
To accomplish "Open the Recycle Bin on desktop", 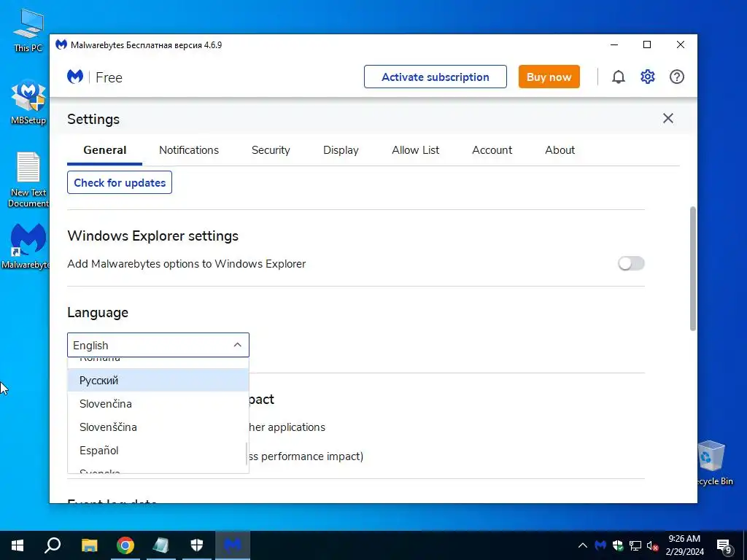I will [x=713, y=463].
